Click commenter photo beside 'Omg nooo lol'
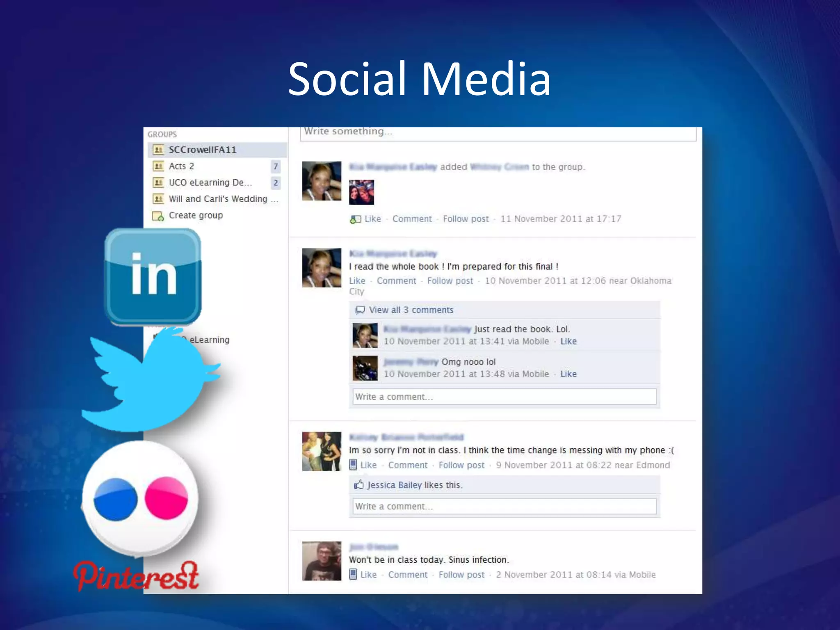 coord(365,368)
